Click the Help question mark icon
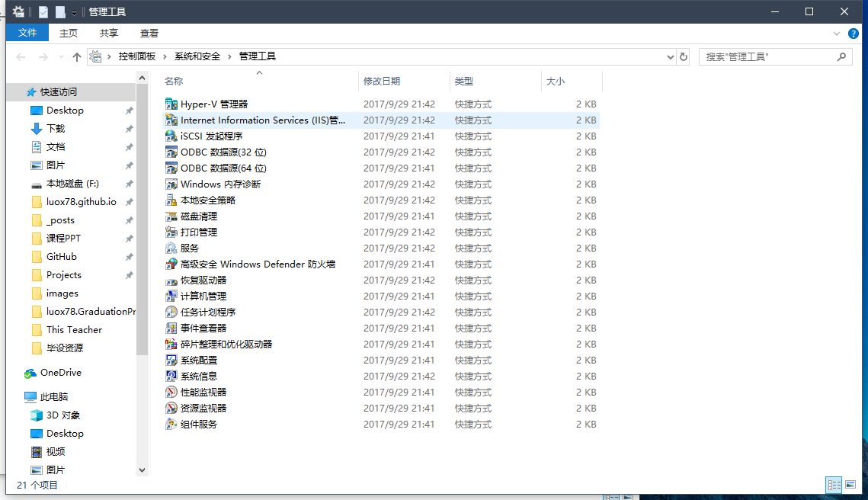The width and height of the screenshot is (868, 500). point(854,34)
